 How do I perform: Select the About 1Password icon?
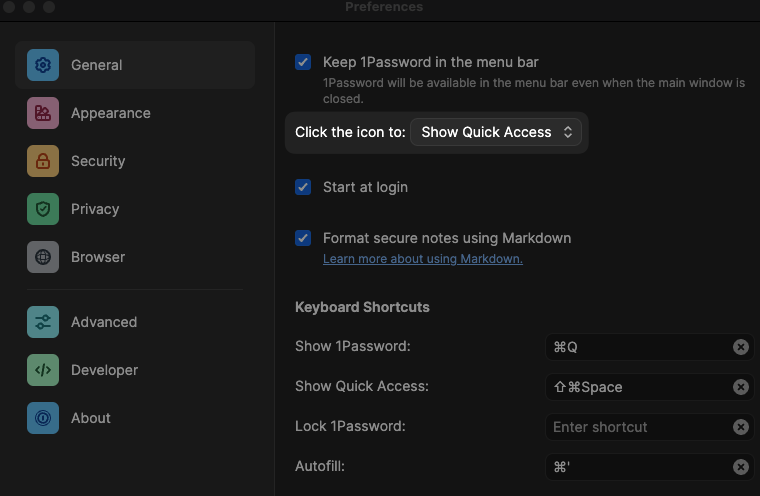(43, 418)
